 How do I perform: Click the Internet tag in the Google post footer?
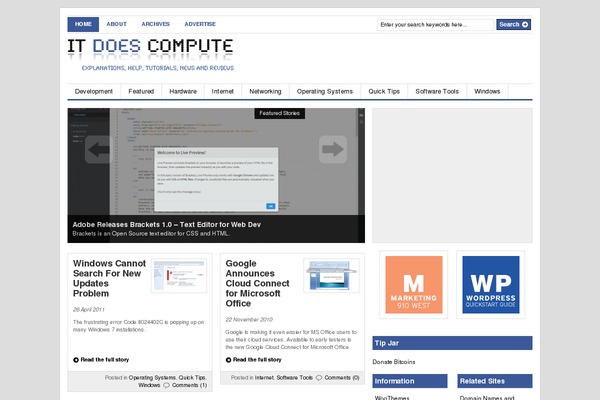pyautogui.click(x=264, y=377)
